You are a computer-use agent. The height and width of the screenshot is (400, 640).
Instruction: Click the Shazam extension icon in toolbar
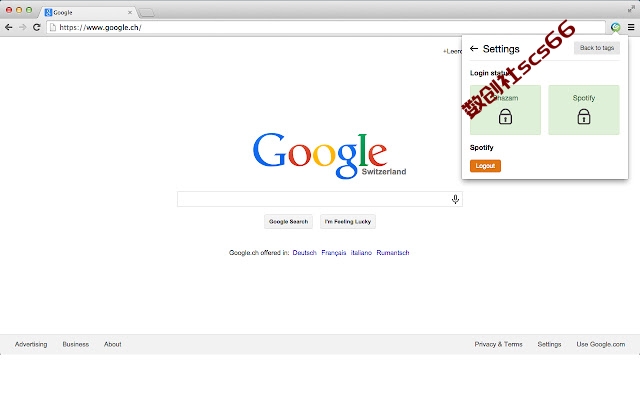click(x=616, y=27)
